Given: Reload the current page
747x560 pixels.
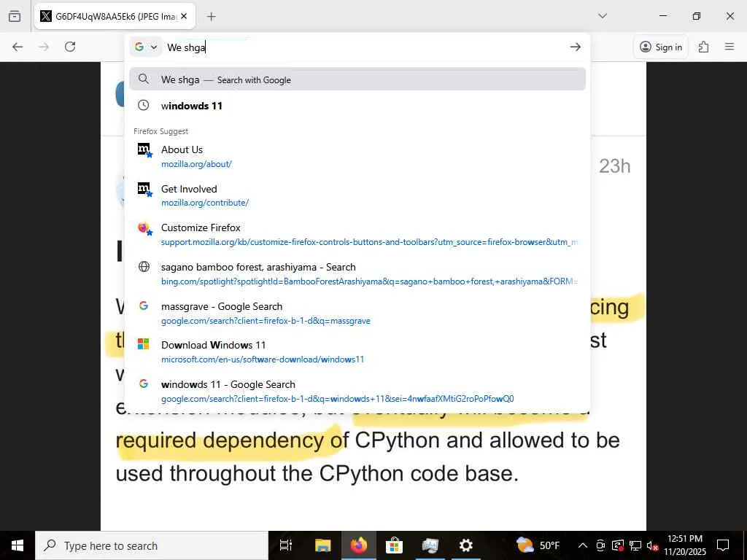Looking at the screenshot, I should (x=70, y=47).
